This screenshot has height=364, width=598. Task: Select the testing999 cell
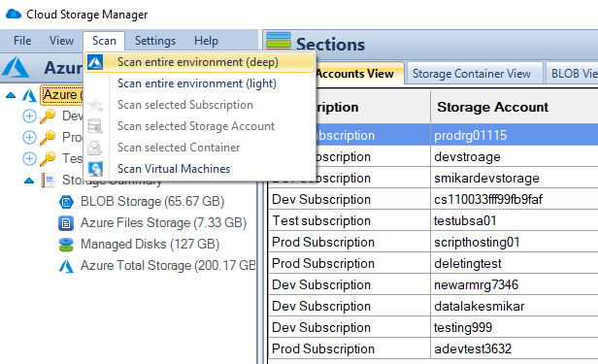(x=515, y=327)
